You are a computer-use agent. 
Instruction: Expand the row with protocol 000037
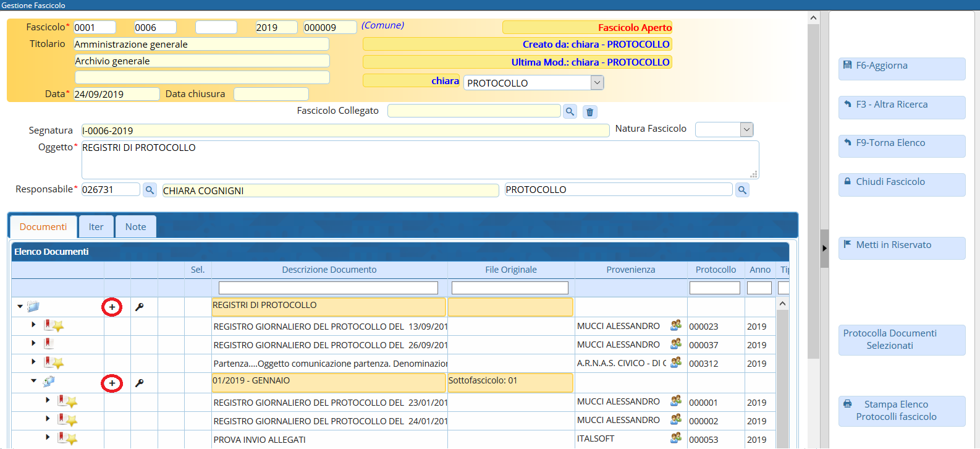[x=33, y=343]
